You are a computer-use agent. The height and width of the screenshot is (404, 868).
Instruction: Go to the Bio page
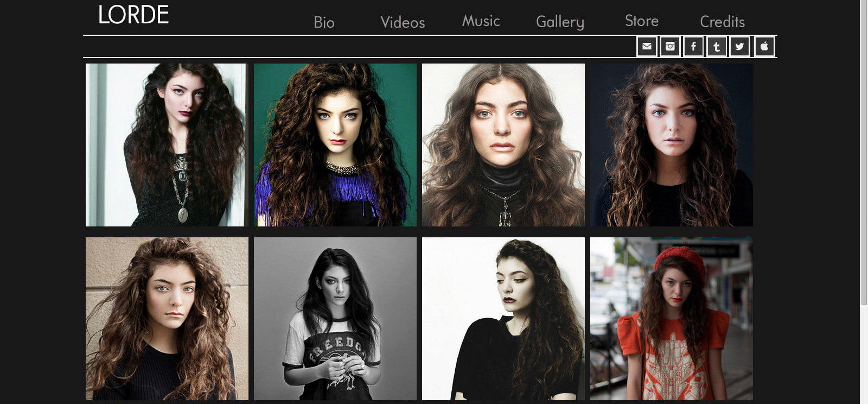click(324, 22)
